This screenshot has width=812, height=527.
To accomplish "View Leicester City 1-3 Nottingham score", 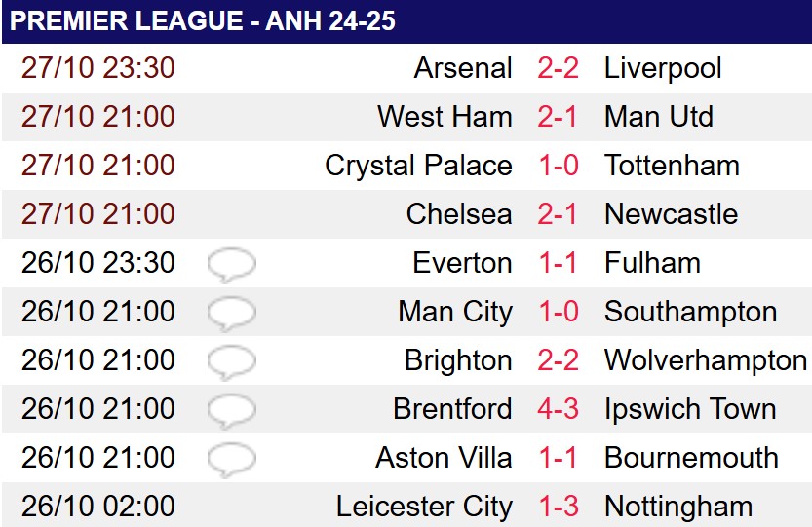I will (x=559, y=506).
